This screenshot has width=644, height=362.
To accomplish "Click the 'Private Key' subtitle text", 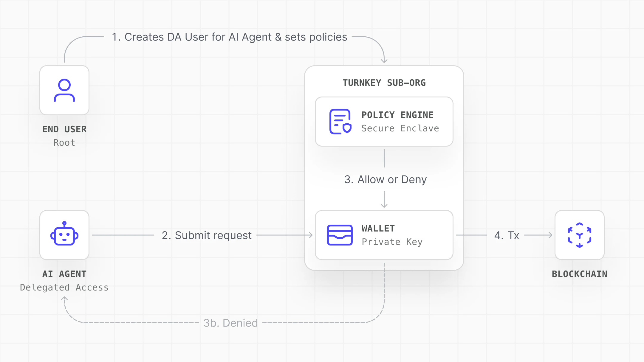I will pos(392,242).
